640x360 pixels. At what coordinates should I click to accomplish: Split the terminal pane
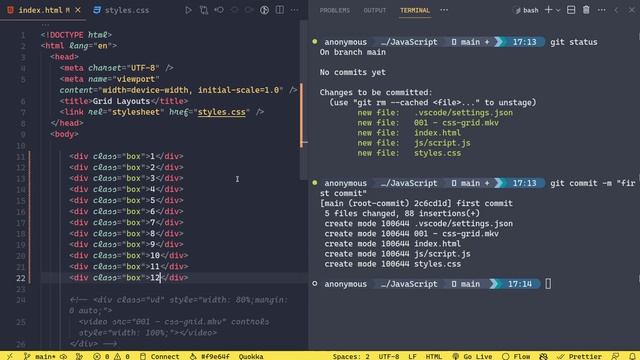[x=571, y=10]
